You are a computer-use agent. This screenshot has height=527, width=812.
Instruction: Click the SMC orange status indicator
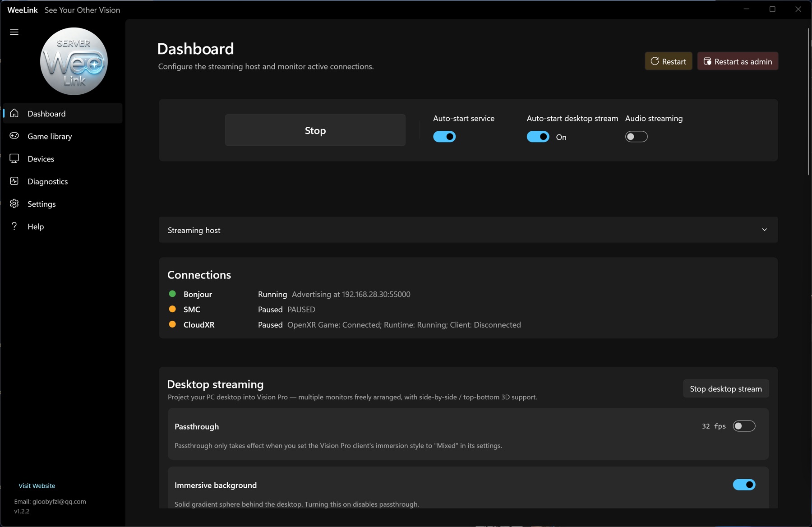172,309
